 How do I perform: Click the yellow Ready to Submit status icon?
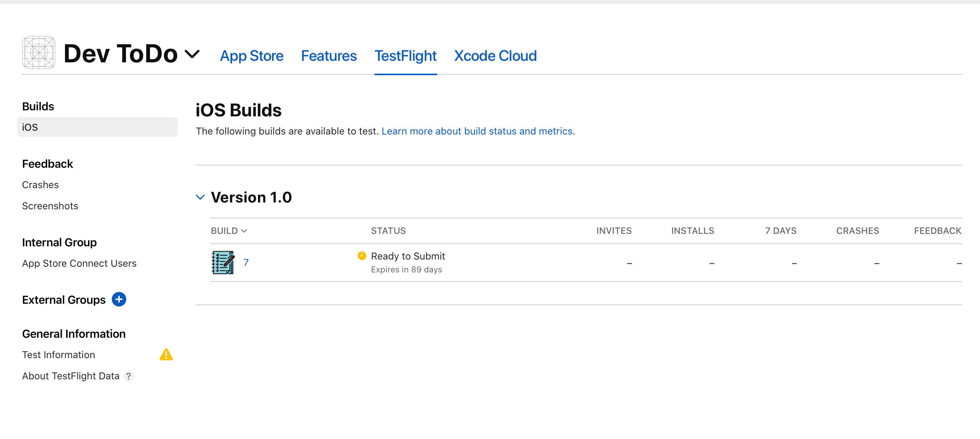click(362, 256)
